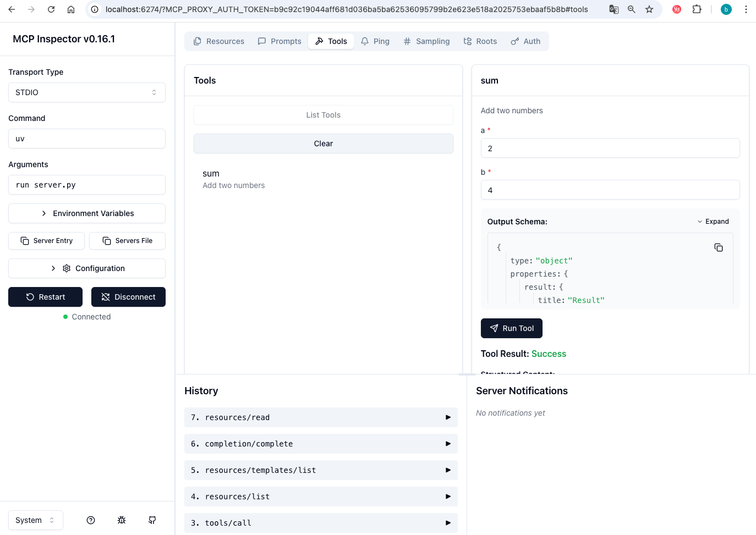Collapse the Output Schema via Expand toggle
756x535 pixels.
point(713,221)
